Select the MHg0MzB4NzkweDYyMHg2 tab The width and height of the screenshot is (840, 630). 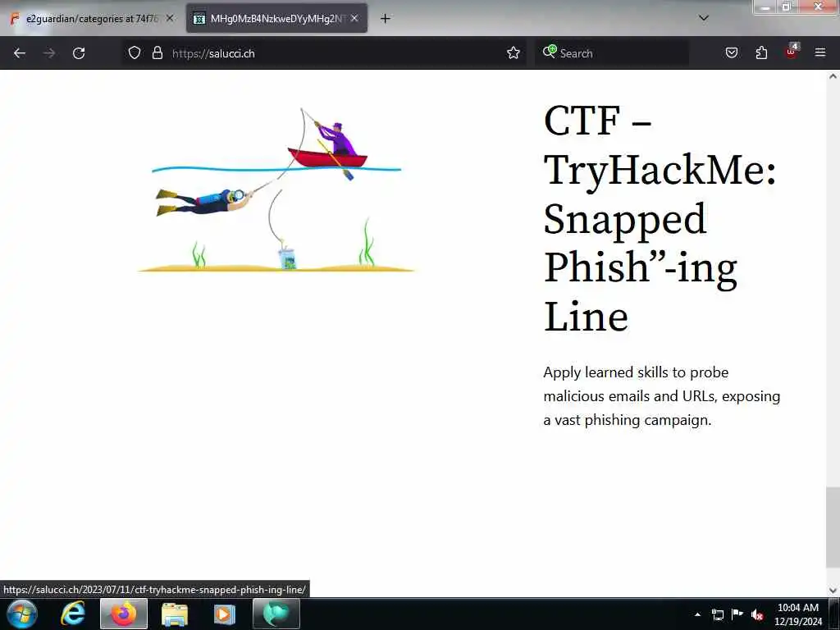276,19
